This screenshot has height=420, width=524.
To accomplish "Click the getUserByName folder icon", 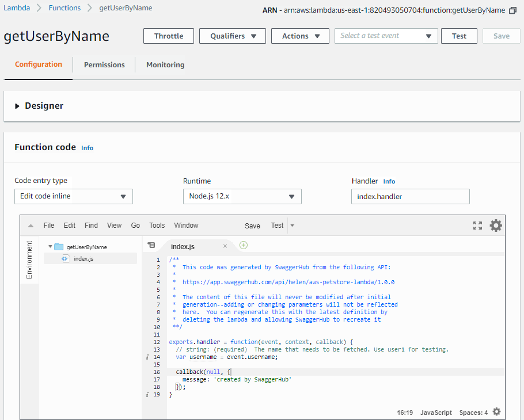I will click(58, 246).
